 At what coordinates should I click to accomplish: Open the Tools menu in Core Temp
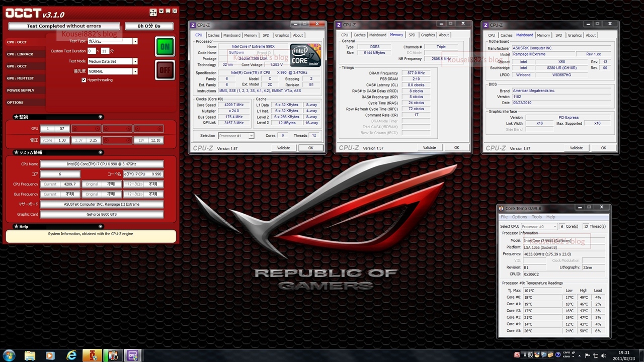point(537,217)
